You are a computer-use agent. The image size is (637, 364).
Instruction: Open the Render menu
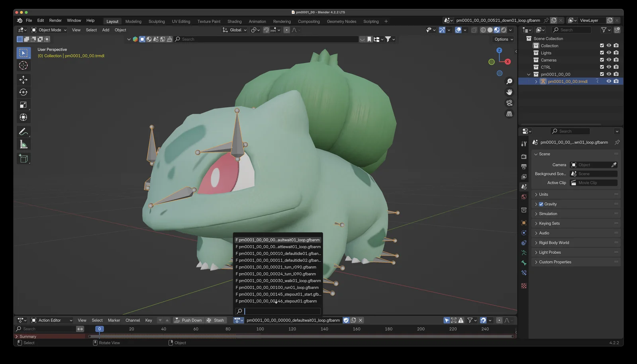55,20
